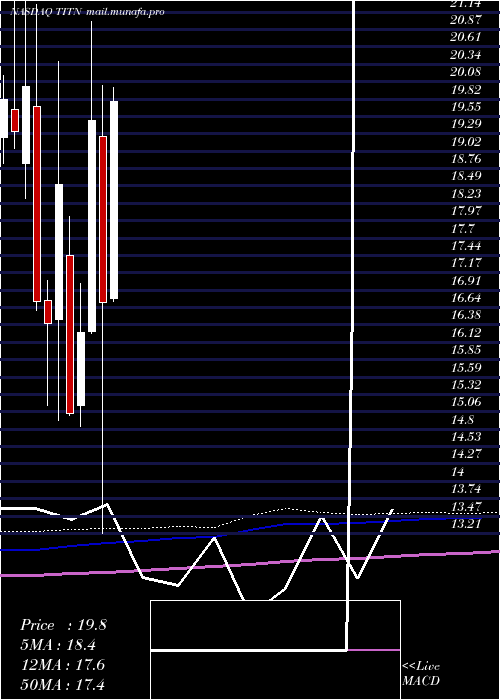Click the 16.64 price axis label
Screen dimensions: 500x700
pyautogui.click(x=466, y=297)
